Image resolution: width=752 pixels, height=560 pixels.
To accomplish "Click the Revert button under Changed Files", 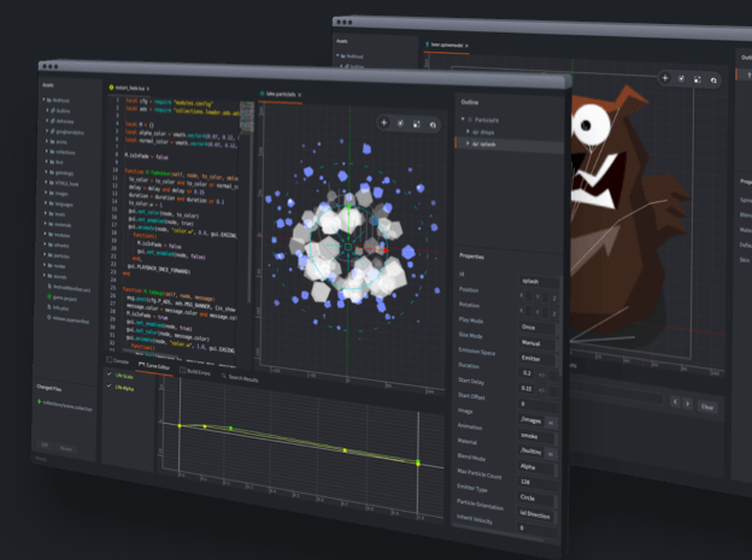I will [x=66, y=449].
